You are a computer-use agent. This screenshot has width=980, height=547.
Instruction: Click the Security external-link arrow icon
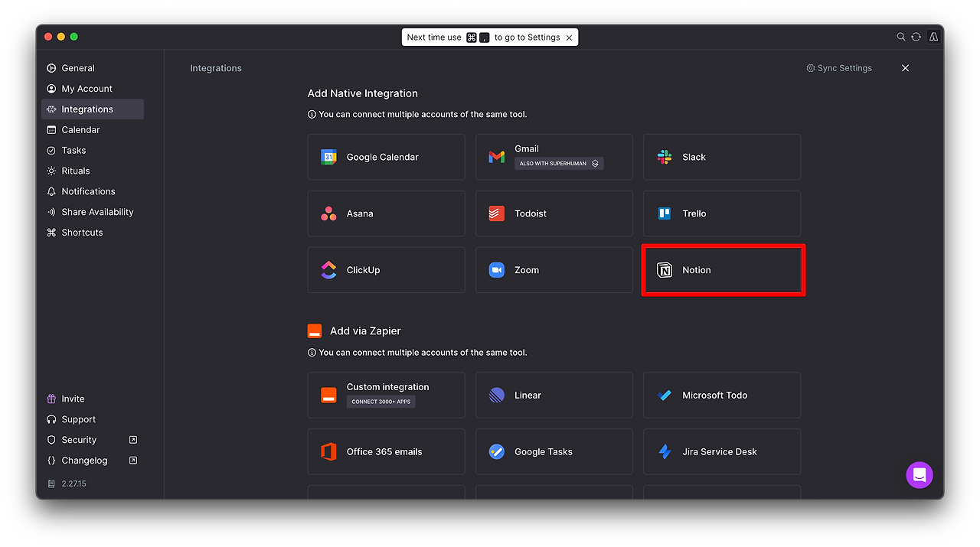click(133, 440)
